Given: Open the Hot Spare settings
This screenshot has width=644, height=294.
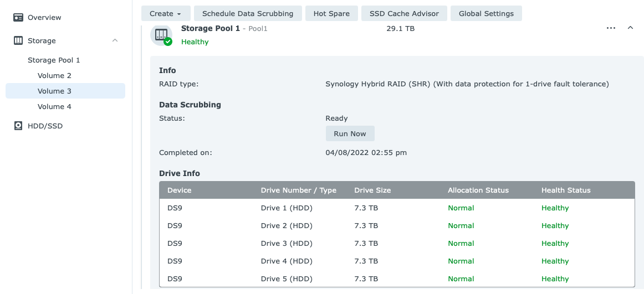Looking at the screenshot, I should pos(331,14).
